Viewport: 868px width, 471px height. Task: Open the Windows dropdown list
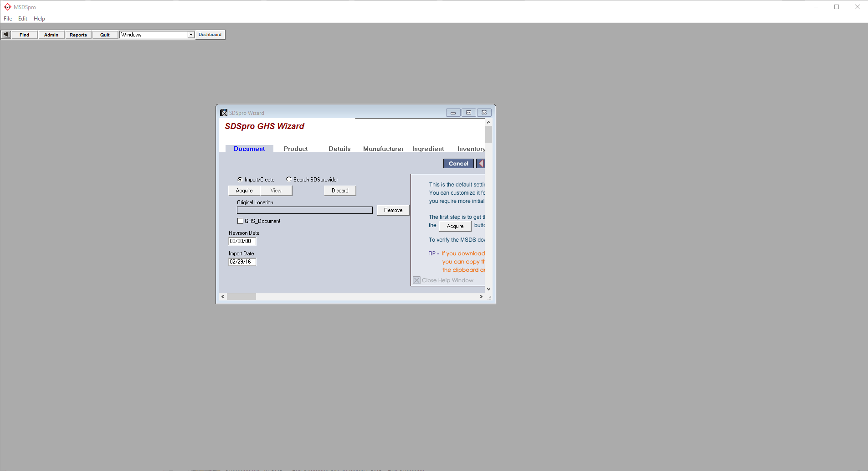191,35
